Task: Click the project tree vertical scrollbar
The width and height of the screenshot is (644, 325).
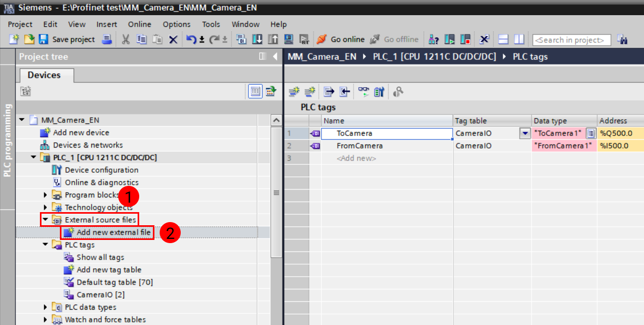Action: [276, 193]
